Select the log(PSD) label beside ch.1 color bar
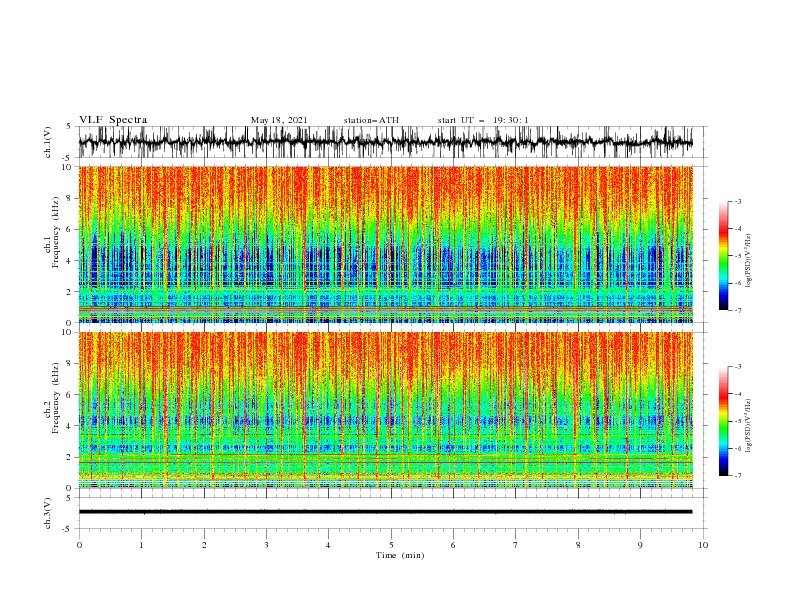 (x=749, y=261)
